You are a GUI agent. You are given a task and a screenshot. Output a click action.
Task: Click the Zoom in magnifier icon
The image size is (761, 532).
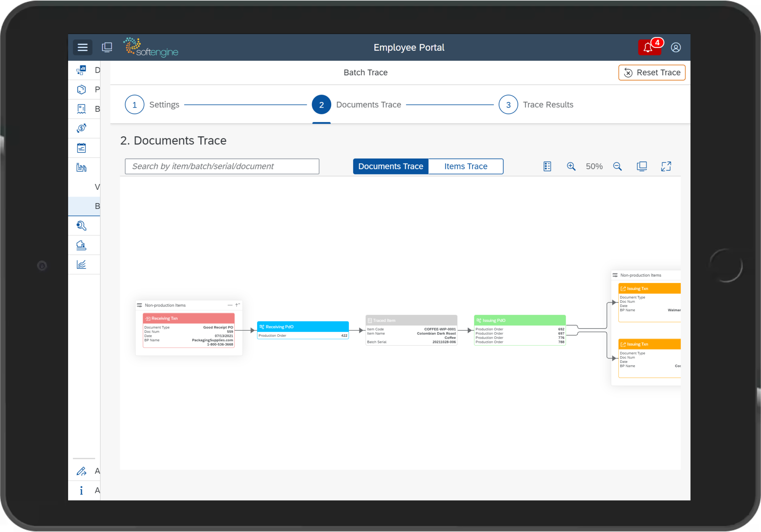coord(571,166)
